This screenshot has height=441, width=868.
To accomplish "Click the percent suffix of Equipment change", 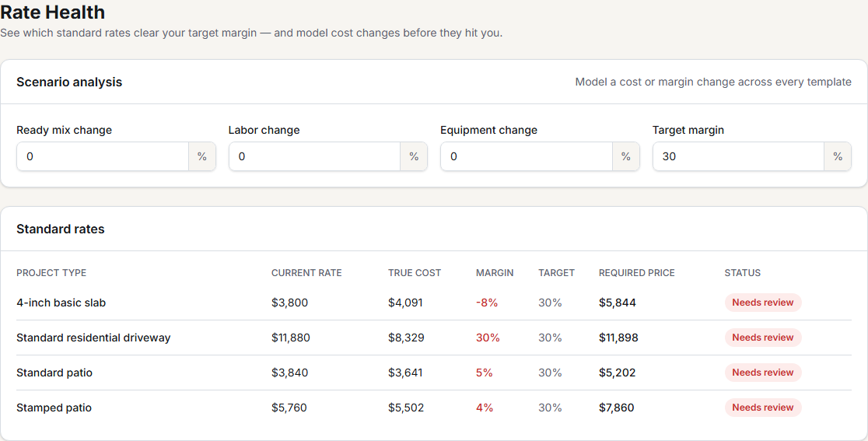I will (x=626, y=156).
